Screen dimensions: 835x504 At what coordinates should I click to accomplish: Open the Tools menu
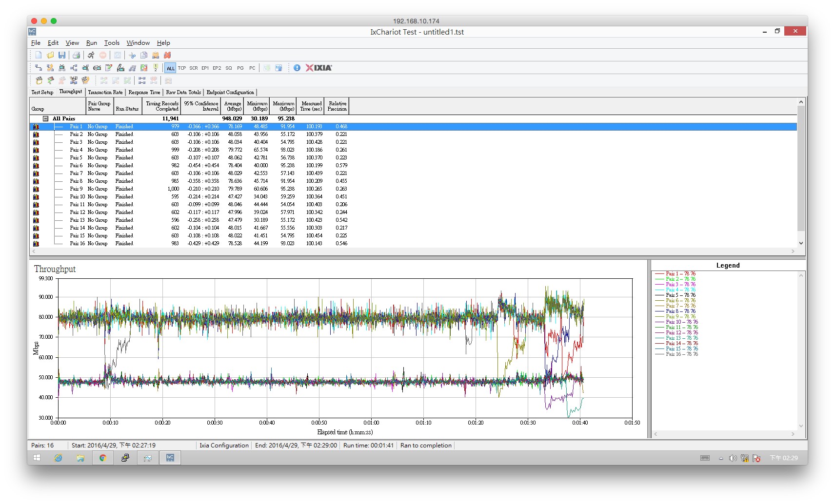(x=112, y=43)
